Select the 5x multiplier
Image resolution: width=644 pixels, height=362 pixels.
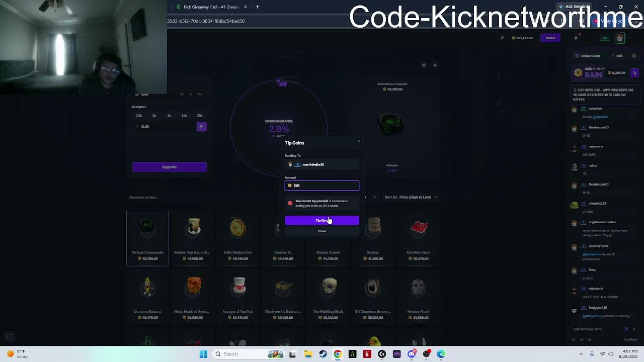point(169,116)
